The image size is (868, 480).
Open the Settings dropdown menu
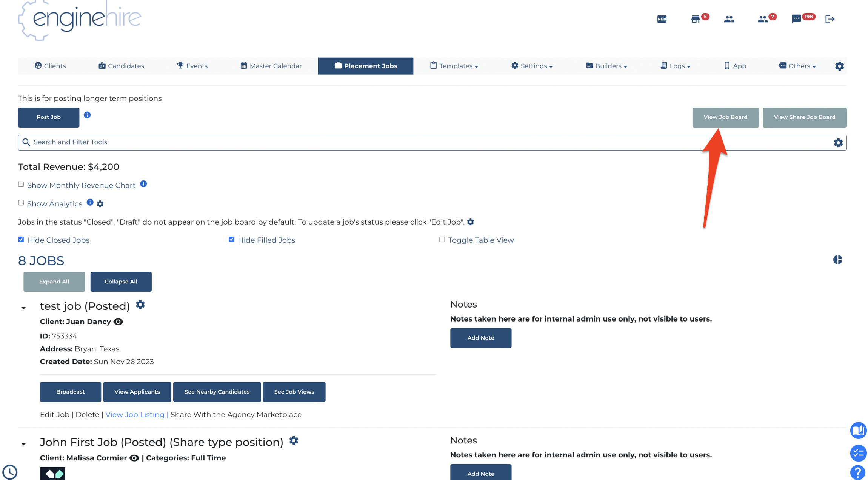[x=532, y=66]
